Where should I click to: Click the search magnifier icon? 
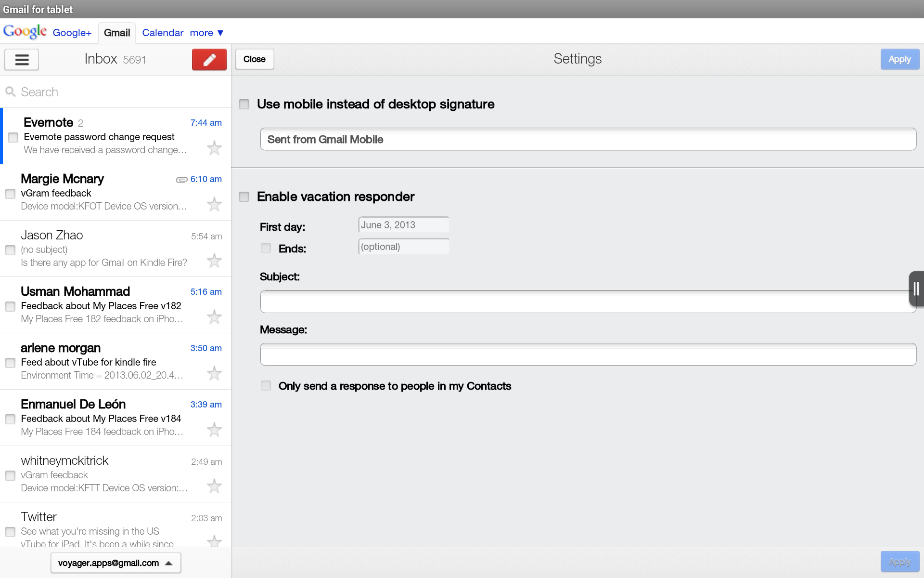[11, 92]
